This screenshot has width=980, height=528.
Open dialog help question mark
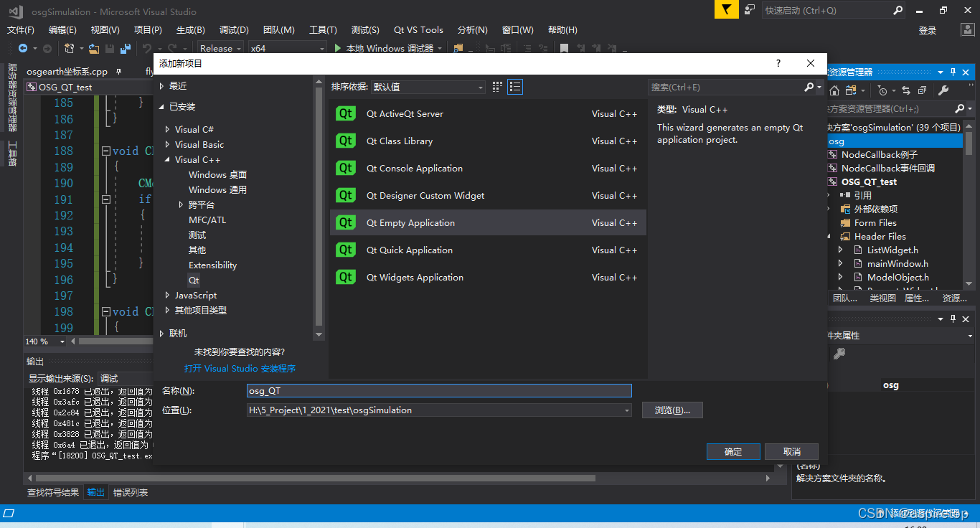pos(778,63)
